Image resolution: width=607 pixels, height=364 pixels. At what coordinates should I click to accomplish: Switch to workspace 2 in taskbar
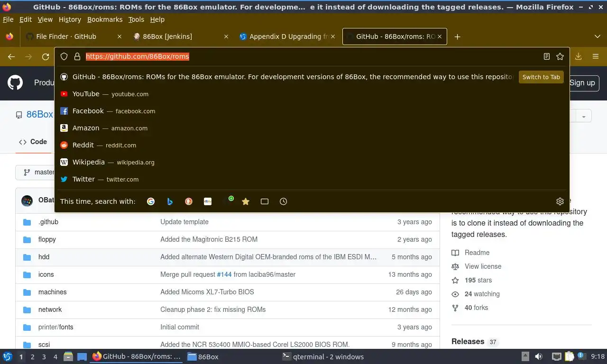[32, 356]
